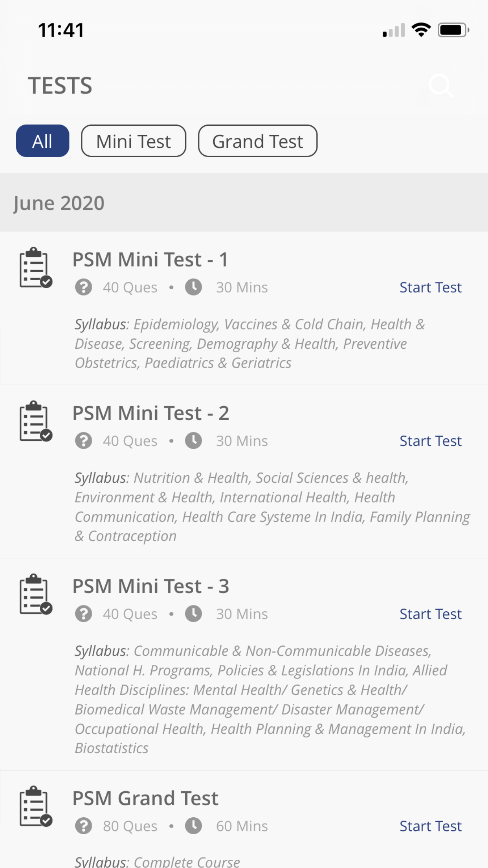Check the battery status icon
This screenshot has width=488, height=868.
click(453, 30)
